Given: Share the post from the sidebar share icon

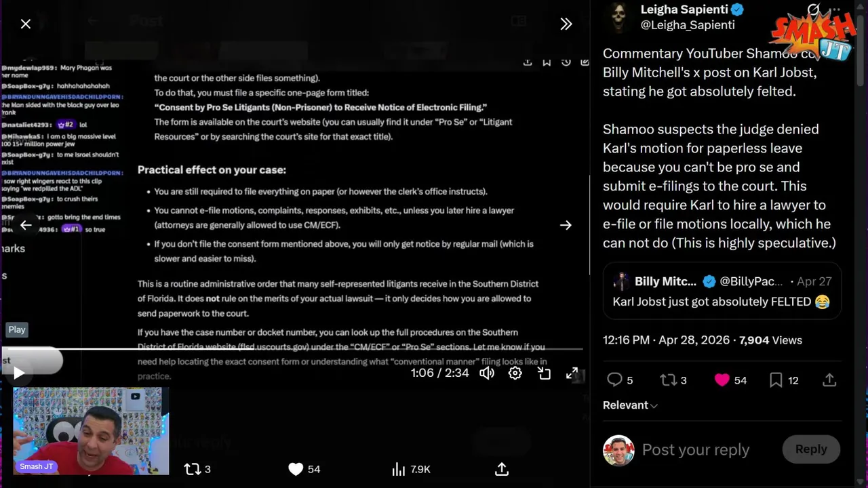Looking at the screenshot, I should pyautogui.click(x=829, y=380).
